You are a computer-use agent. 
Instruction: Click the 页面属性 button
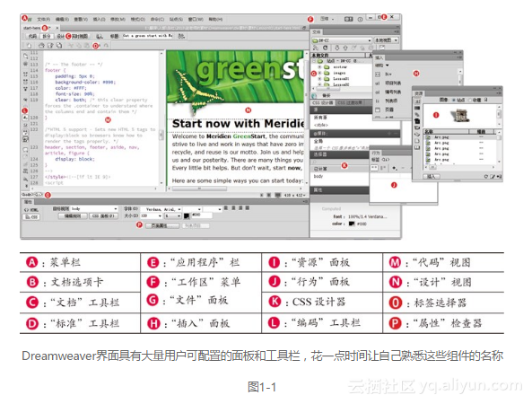click(x=162, y=225)
